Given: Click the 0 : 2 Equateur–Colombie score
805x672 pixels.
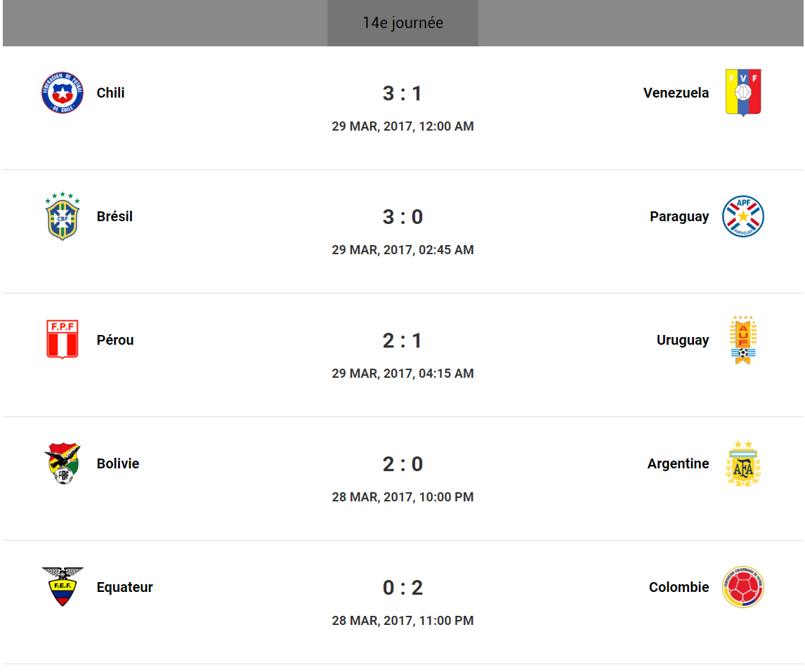Looking at the screenshot, I should point(402,588).
